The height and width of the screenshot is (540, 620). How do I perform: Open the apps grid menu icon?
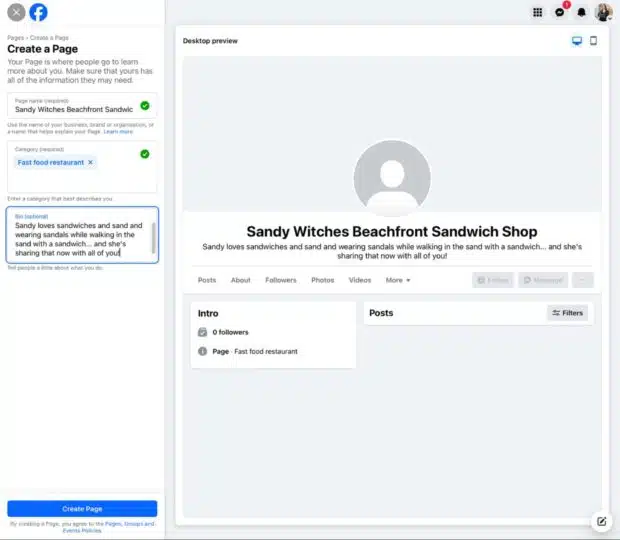point(538,12)
